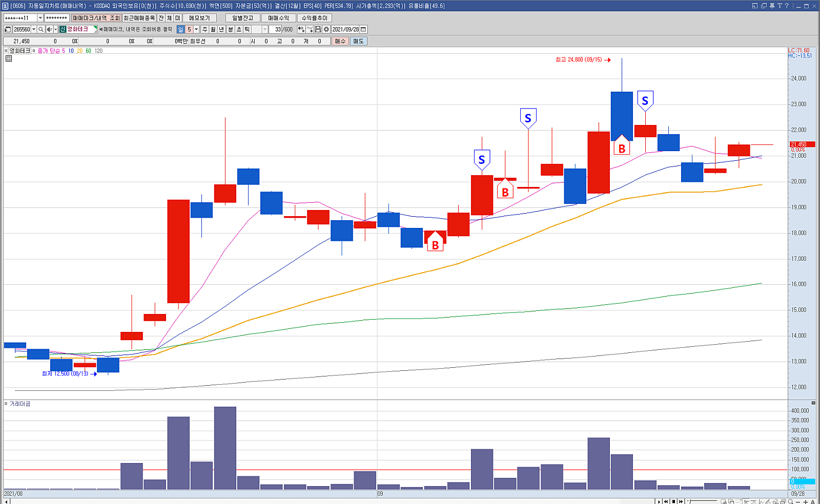Open the chart settings gear icon
The width and height of the screenshot is (820, 504).
click(x=326, y=30)
